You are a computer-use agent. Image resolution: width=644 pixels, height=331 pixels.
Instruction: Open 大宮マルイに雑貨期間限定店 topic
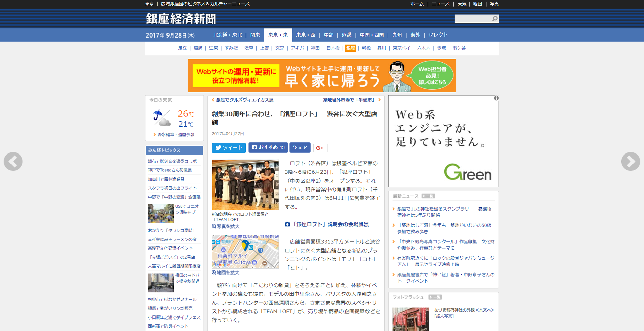174,266
